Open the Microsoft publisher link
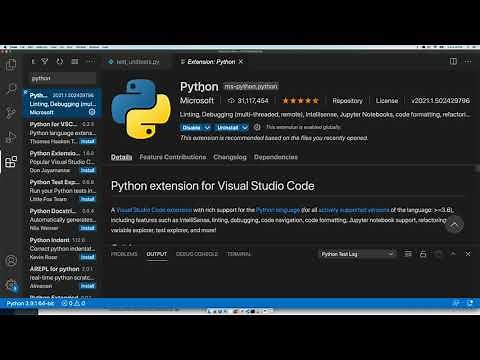Viewport: 480px width, 360px height. pos(197,100)
